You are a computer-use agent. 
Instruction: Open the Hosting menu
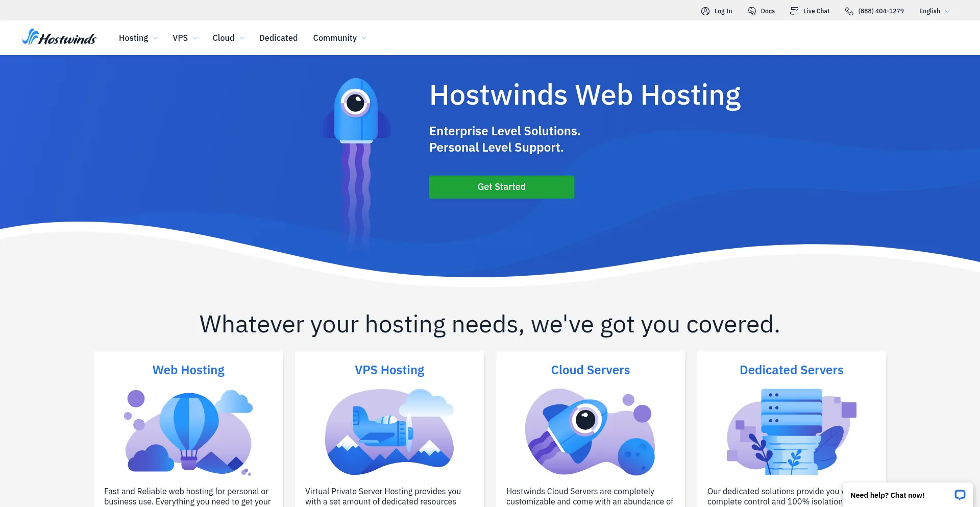(x=138, y=38)
